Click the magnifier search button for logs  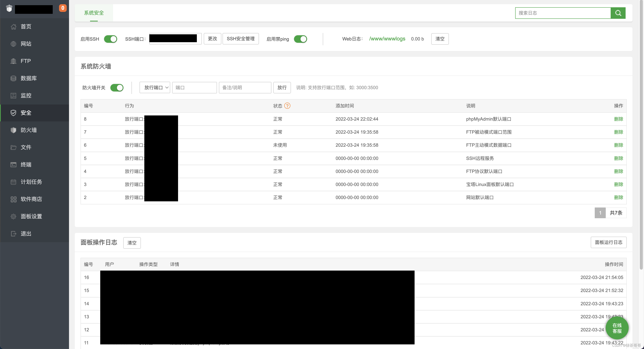[618, 13]
